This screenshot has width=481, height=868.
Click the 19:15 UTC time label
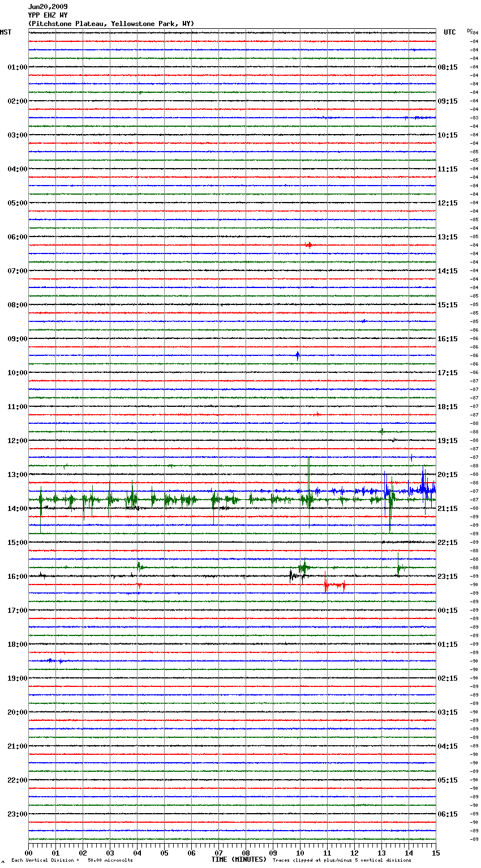coord(448,441)
